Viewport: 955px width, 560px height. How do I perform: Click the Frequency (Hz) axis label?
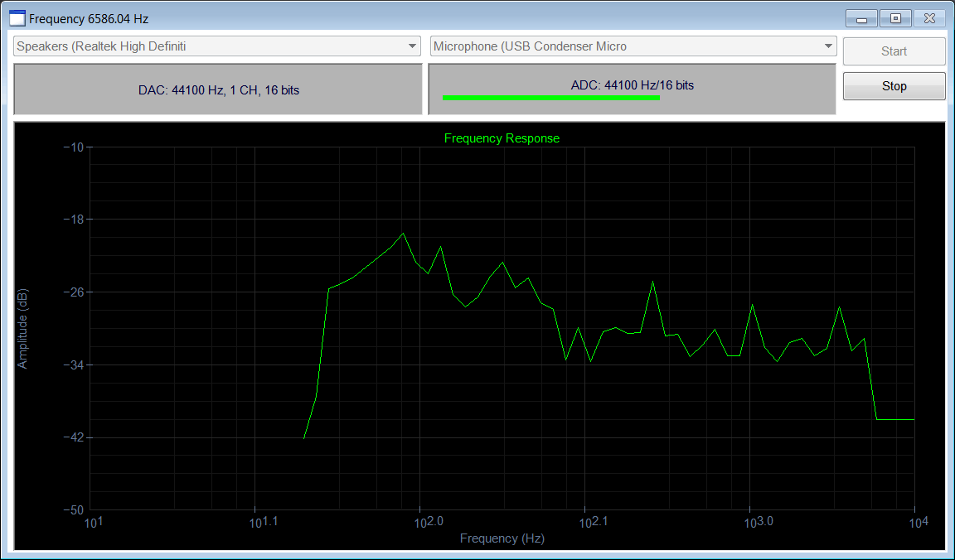[x=502, y=538]
